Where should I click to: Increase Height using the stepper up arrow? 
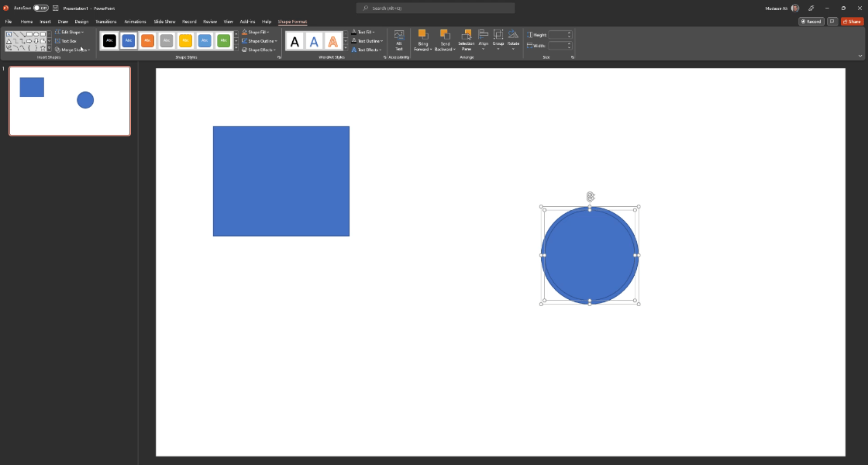pos(569,33)
